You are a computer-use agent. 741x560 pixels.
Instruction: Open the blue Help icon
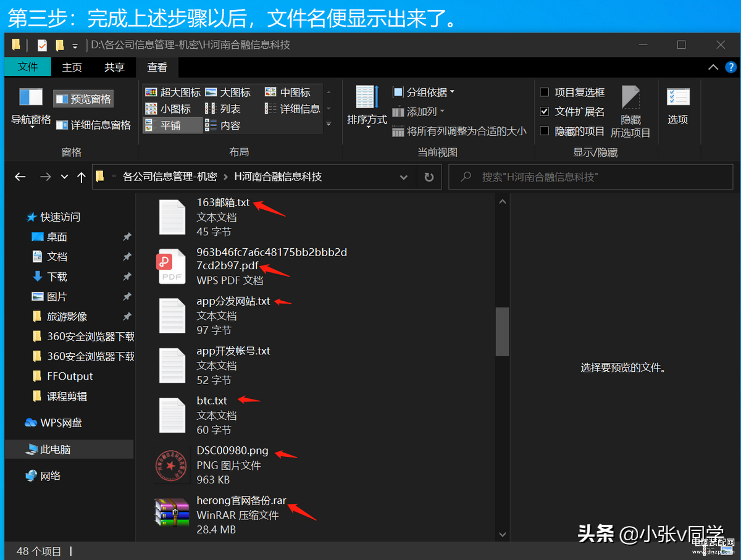click(x=731, y=67)
